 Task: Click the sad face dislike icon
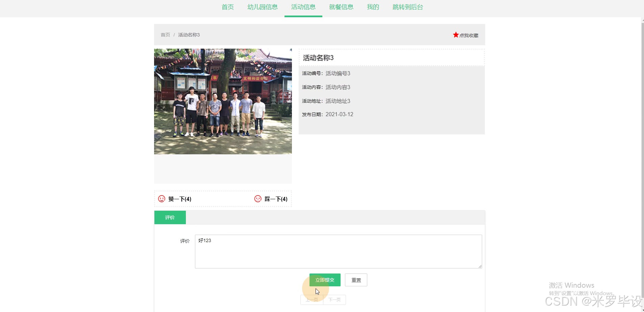coord(258,199)
